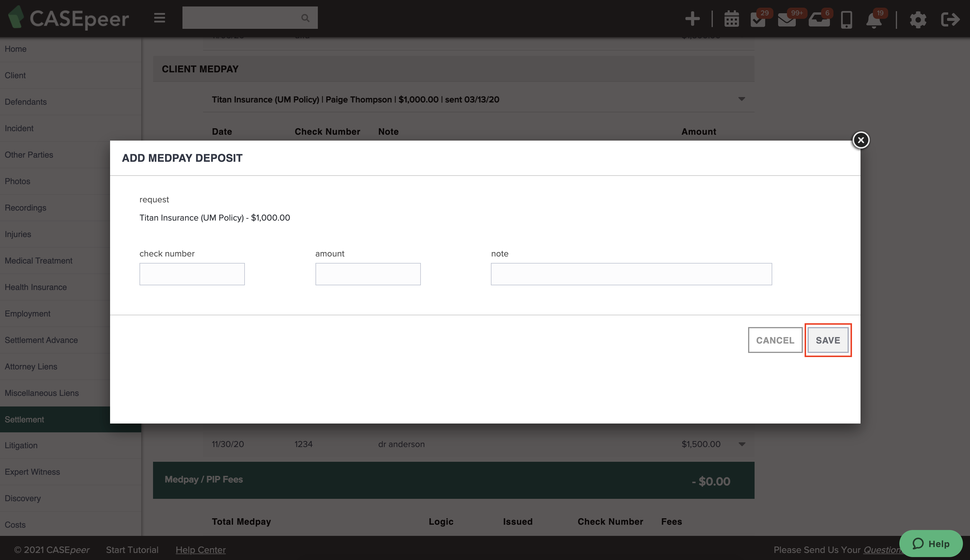970x560 pixels.
Task: Open the Litigation sidebar item
Action: point(70,445)
